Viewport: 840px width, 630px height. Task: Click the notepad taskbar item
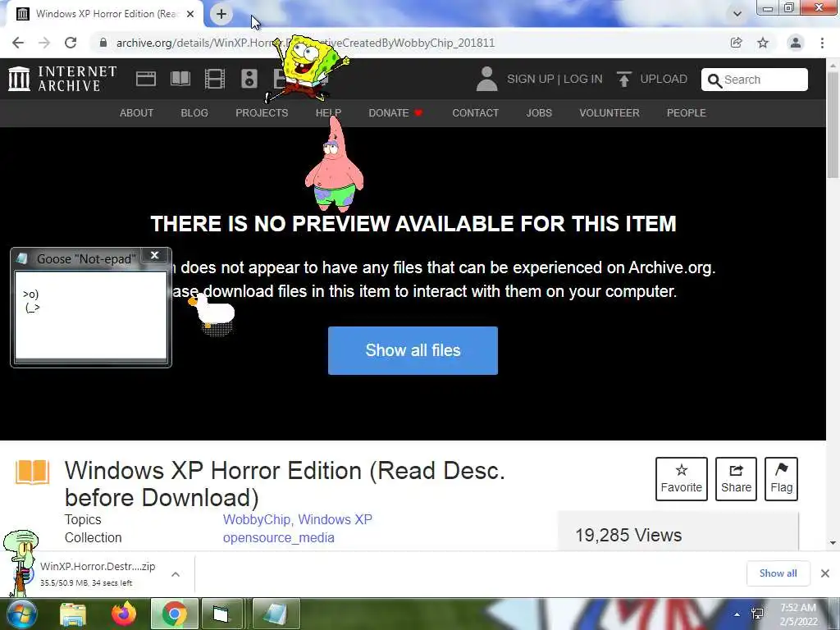276,614
